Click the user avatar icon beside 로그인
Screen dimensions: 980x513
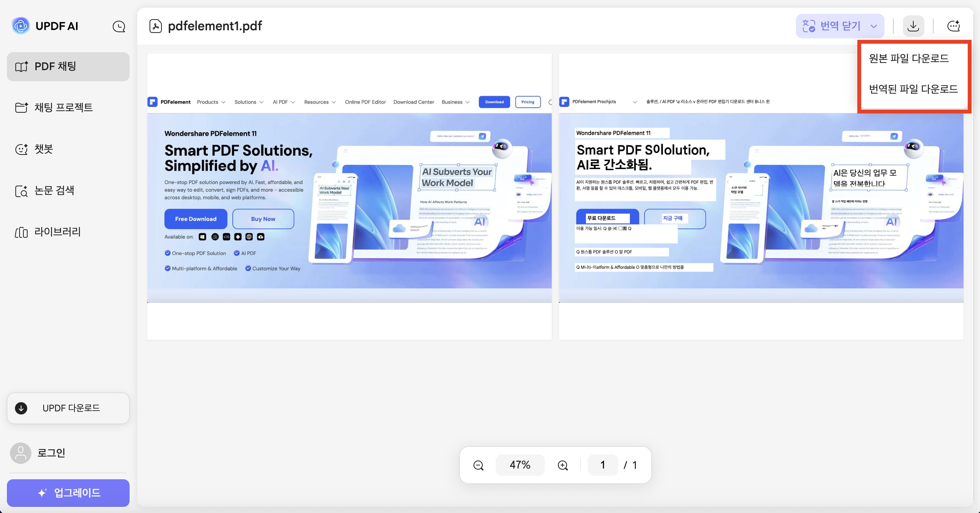(21, 453)
